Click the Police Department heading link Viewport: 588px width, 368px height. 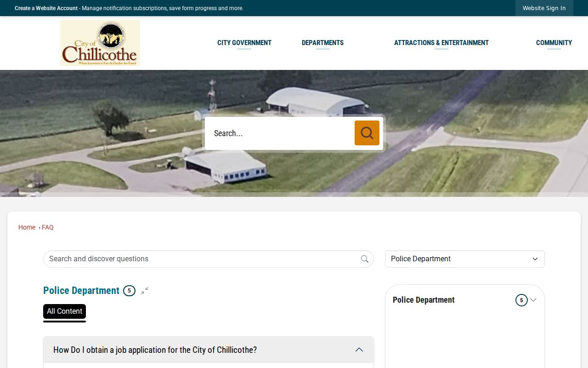[81, 291]
